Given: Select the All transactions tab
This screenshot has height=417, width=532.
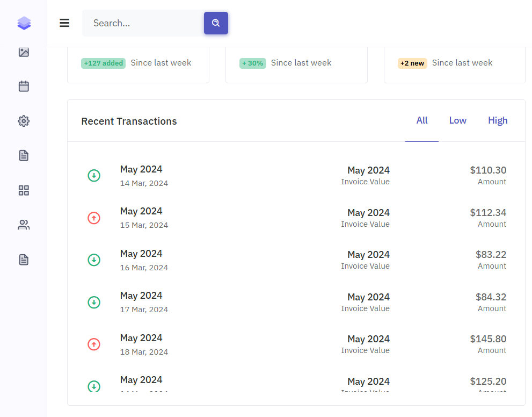Looking at the screenshot, I should click(x=422, y=120).
